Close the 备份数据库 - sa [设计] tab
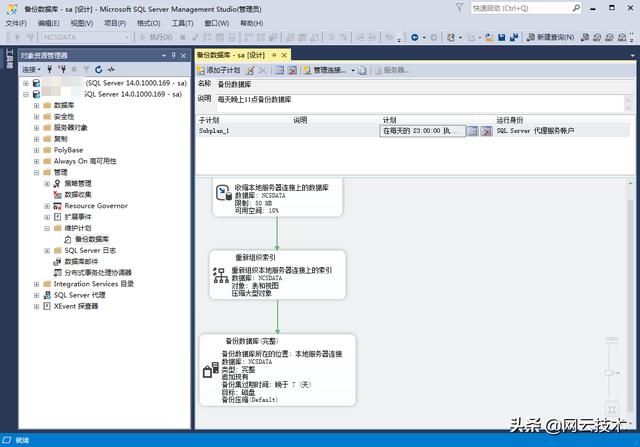The height and width of the screenshot is (447, 640). [x=284, y=55]
